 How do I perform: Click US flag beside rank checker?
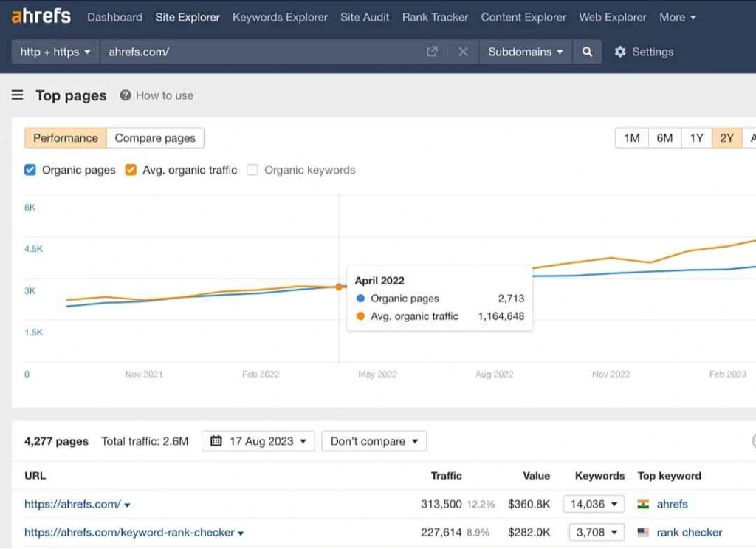coord(643,532)
